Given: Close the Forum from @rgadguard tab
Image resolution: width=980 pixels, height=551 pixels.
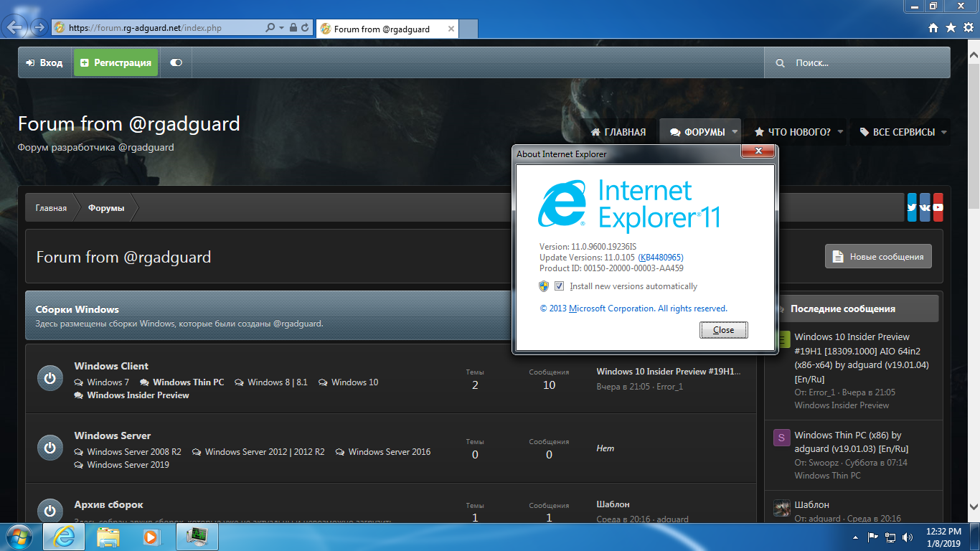Looking at the screenshot, I should 451,29.
